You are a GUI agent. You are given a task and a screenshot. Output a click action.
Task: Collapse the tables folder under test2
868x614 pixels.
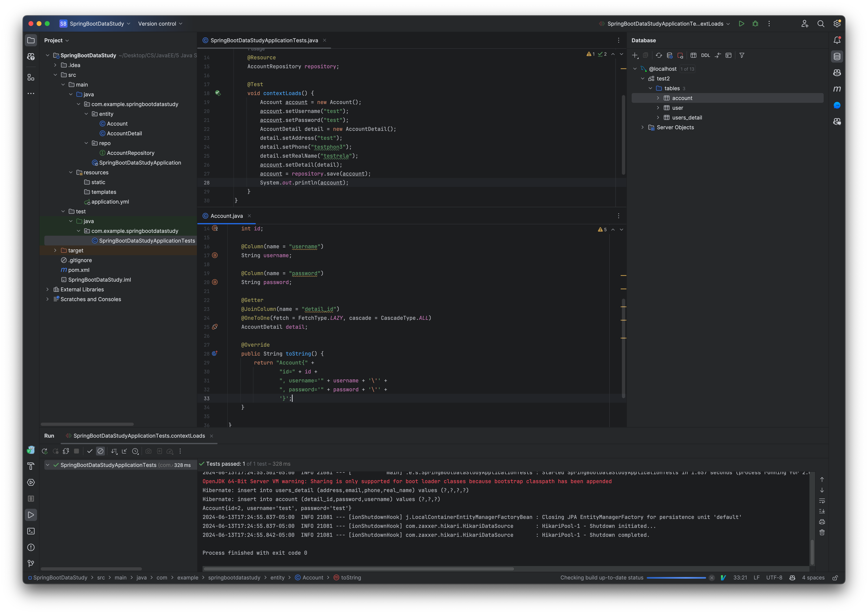pyautogui.click(x=650, y=88)
